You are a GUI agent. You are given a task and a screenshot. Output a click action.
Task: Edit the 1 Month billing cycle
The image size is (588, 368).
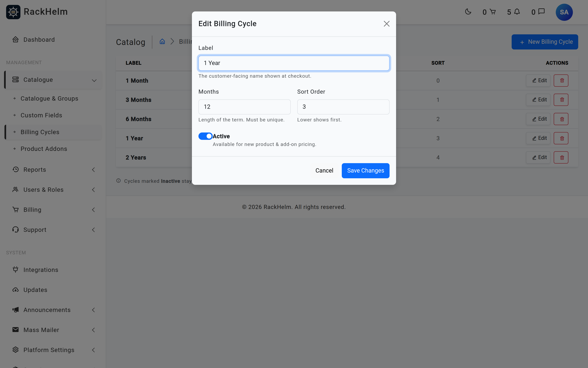538,81
